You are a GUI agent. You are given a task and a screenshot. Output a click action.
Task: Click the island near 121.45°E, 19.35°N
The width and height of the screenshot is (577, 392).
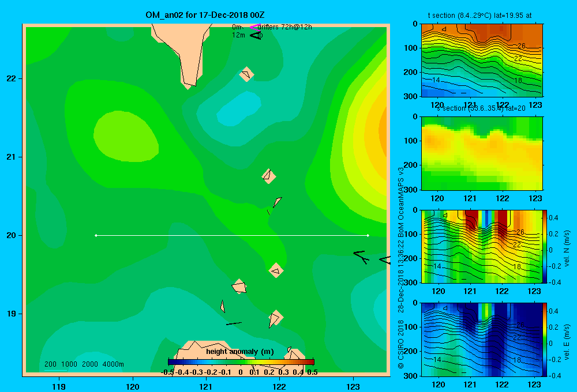(x=239, y=286)
